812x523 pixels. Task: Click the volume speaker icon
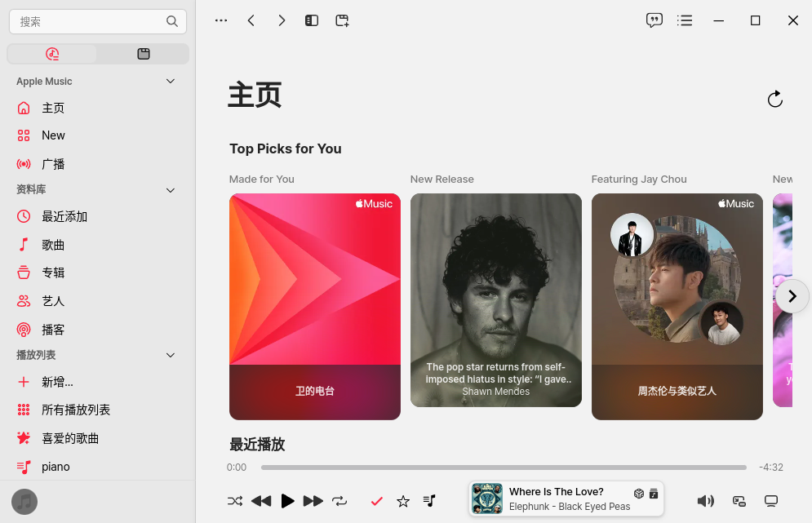(705, 501)
